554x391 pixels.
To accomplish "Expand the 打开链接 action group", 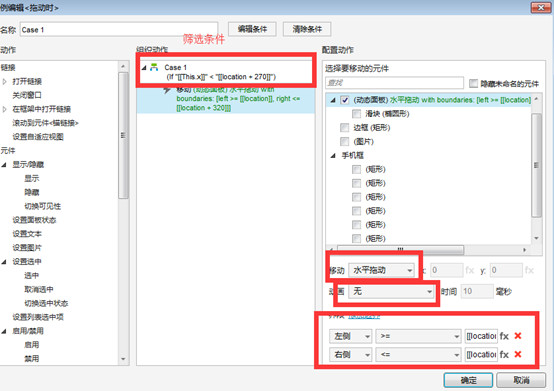I will pos(5,81).
